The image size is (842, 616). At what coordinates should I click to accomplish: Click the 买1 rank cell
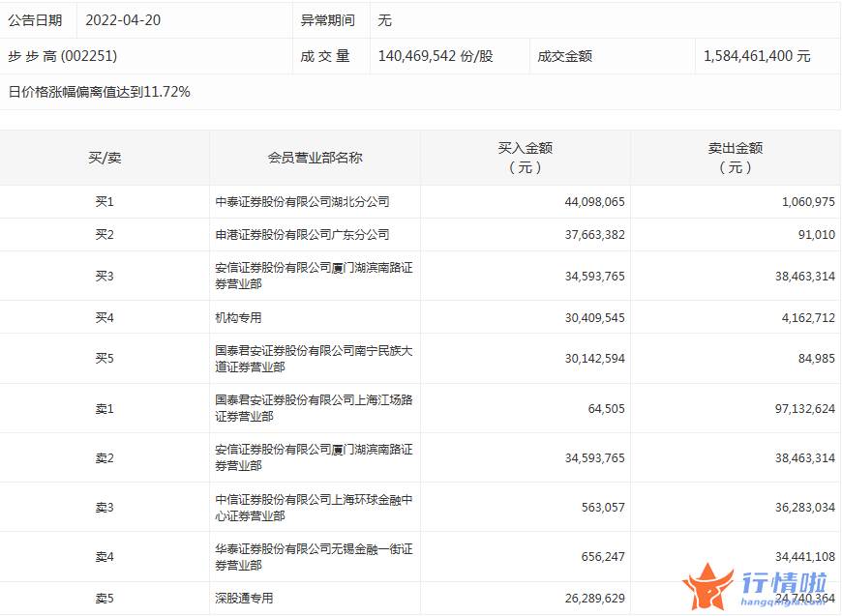point(105,202)
